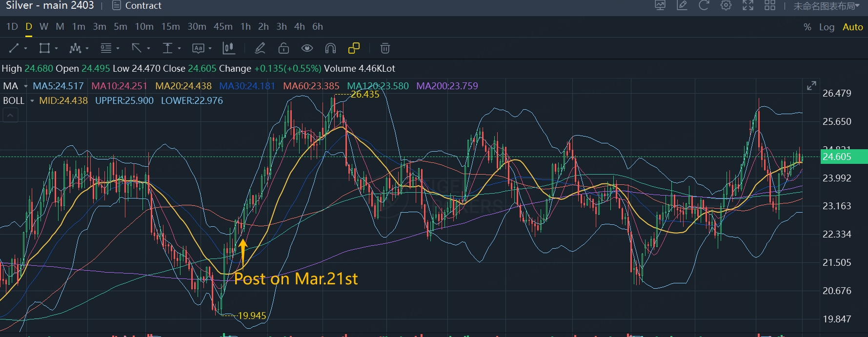Toggle the yellow sync drawings icon
868x337 pixels.
tap(354, 48)
